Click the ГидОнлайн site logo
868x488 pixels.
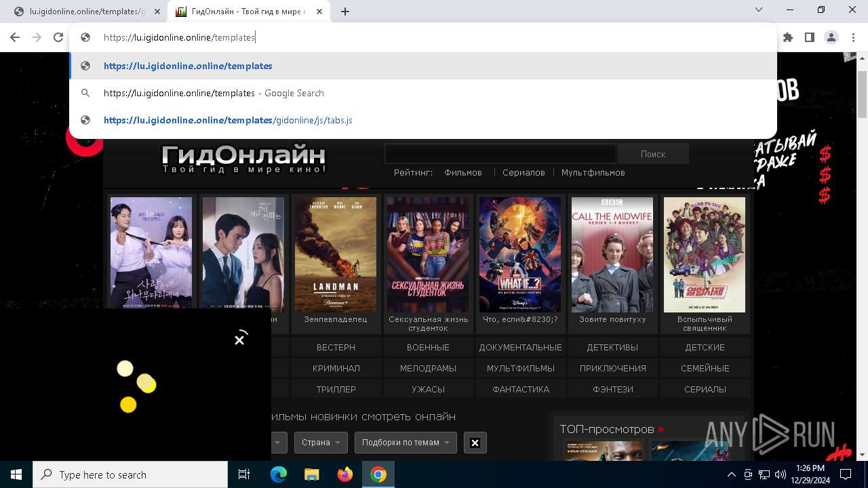(x=243, y=159)
